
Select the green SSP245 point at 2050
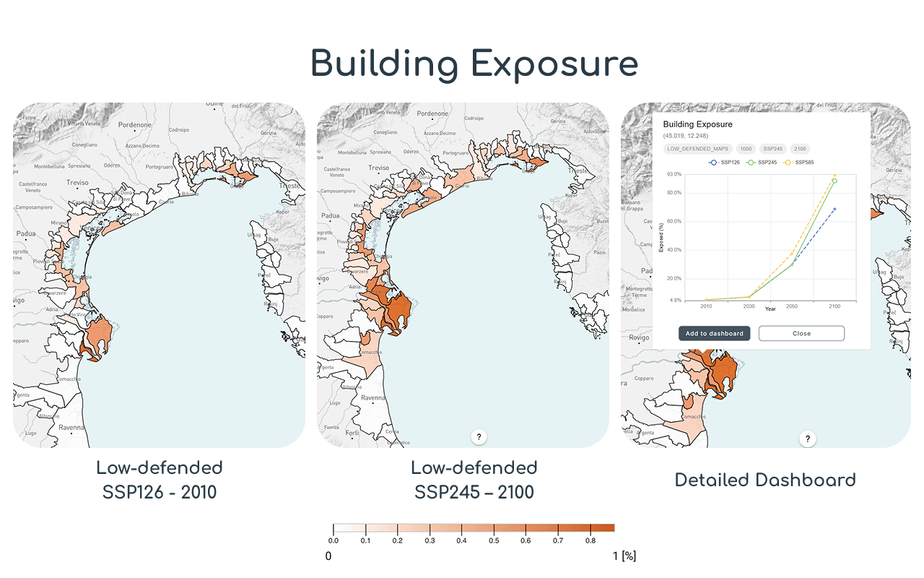(x=792, y=264)
